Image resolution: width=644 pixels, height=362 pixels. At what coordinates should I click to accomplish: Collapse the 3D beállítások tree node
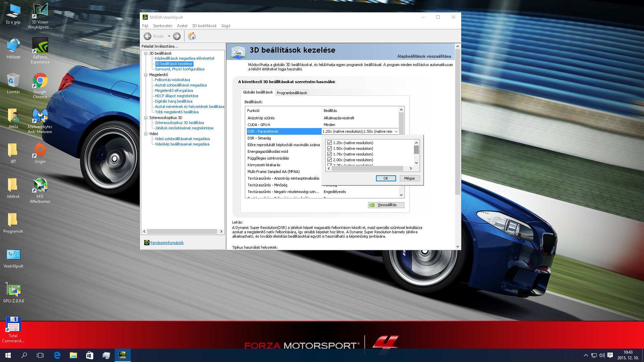pos(146,53)
